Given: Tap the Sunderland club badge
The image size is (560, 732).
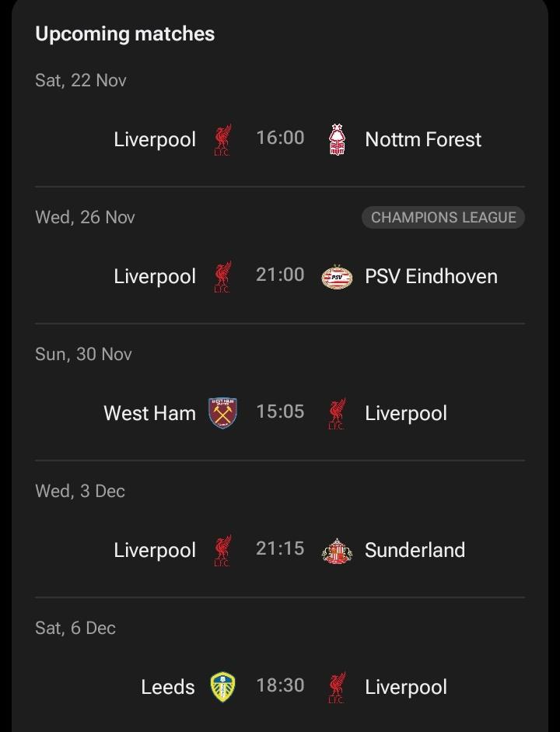Looking at the screenshot, I should click(337, 550).
